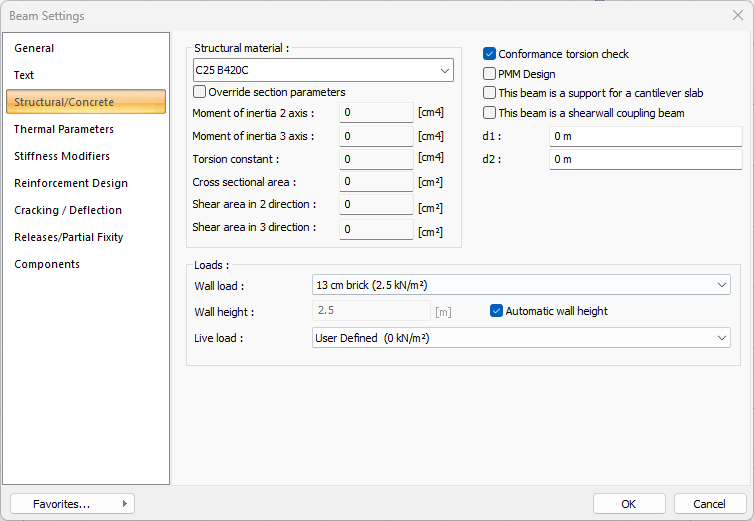Open the Wall load dropdown
Screen dimensions: 754x521
click(721, 285)
